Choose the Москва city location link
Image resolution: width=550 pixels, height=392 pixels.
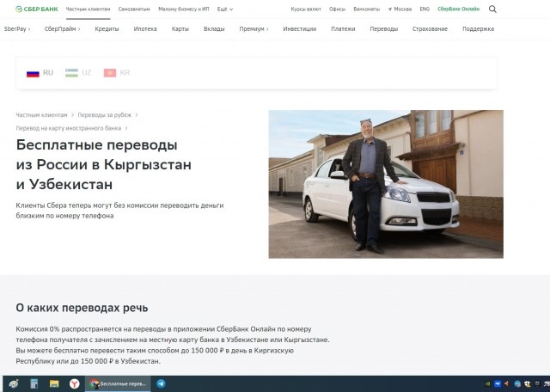tap(400, 9)
